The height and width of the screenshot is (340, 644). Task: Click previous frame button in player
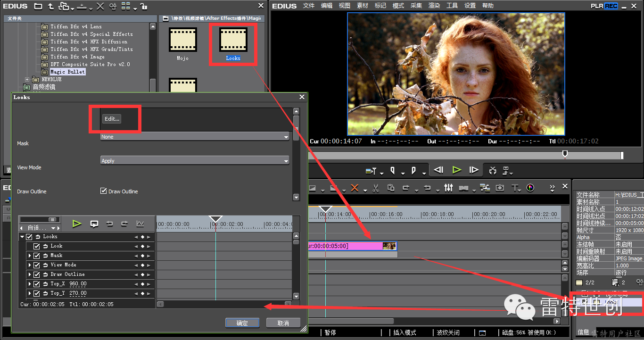pyautogui.click(x=438, y=170)
